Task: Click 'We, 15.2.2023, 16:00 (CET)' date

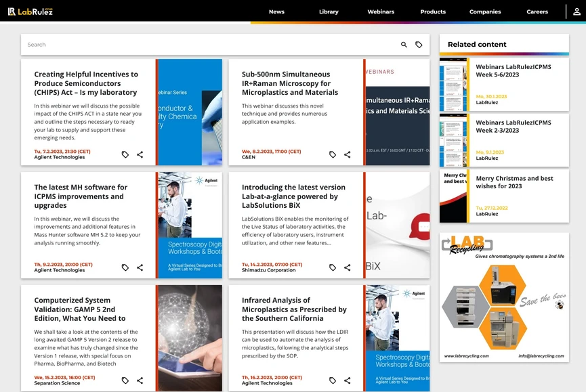Action: tap(64, 377)
